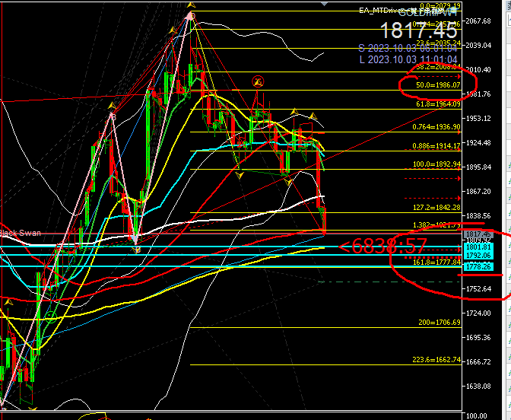Click the cyan 1792.06 price tag

click(478, 255)
